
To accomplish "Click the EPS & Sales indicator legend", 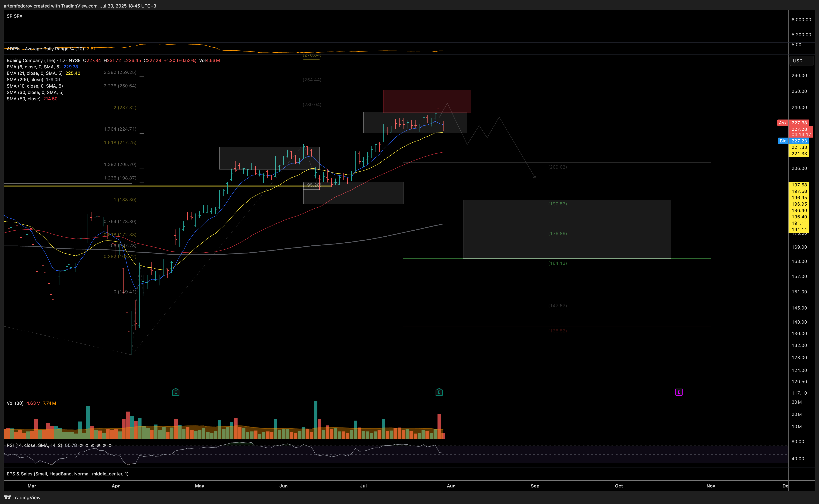I will click(67, 474).
